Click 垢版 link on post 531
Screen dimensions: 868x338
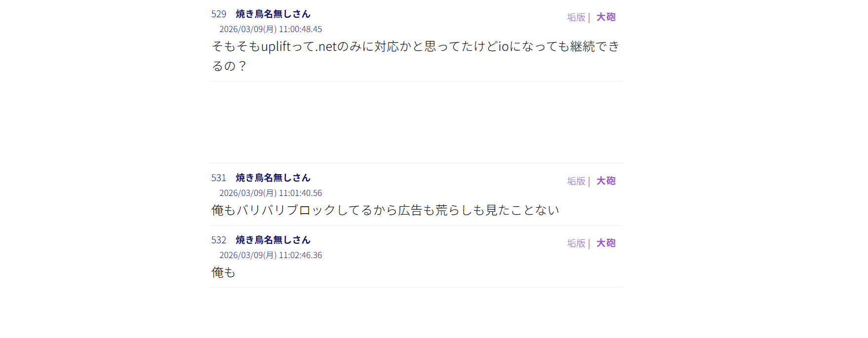click(x=576, y=181)
